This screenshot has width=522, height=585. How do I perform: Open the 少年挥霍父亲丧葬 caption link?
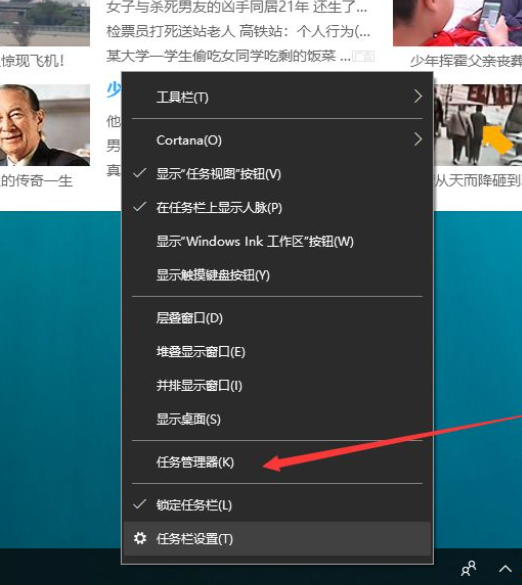pos(466,61)
